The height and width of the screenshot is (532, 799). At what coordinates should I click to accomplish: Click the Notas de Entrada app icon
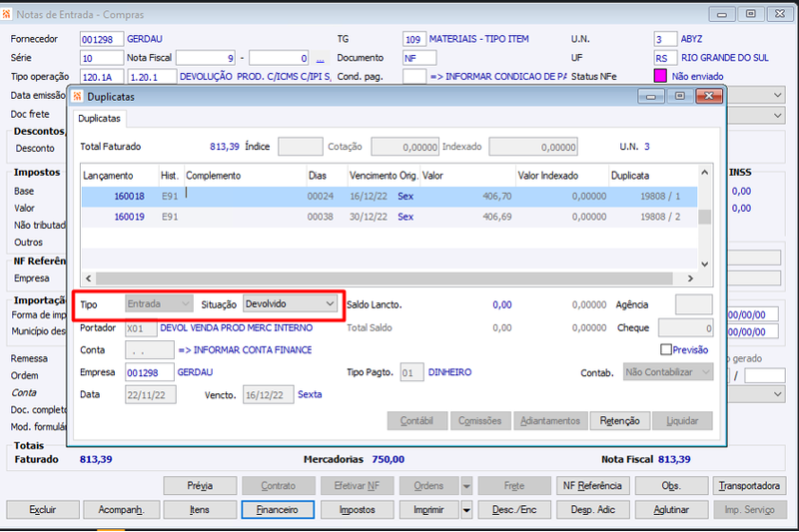click(x=6, y=14)
